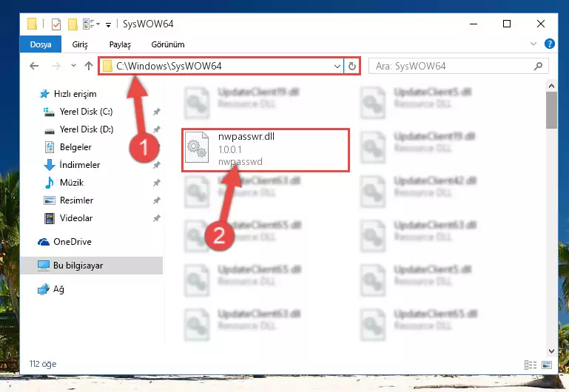Click the pin icon next to Müzik
The image size is (569, 392).
[x=156, y=183]
